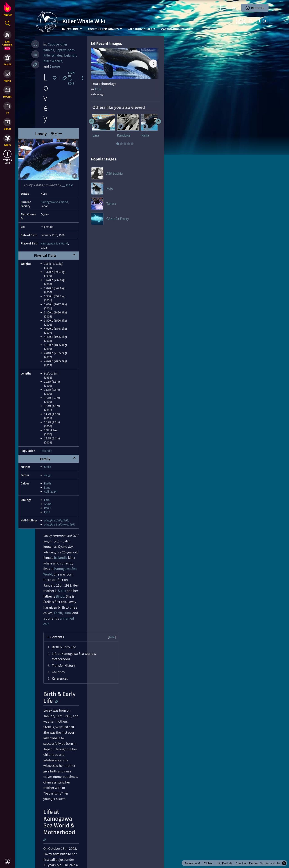Open the A36 Sophia popular page
The image size is (289, 868).
point(114,174)
